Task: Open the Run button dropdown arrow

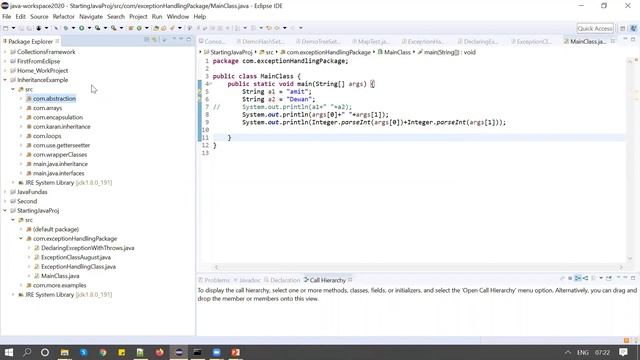Action: (x=89, y=28)
